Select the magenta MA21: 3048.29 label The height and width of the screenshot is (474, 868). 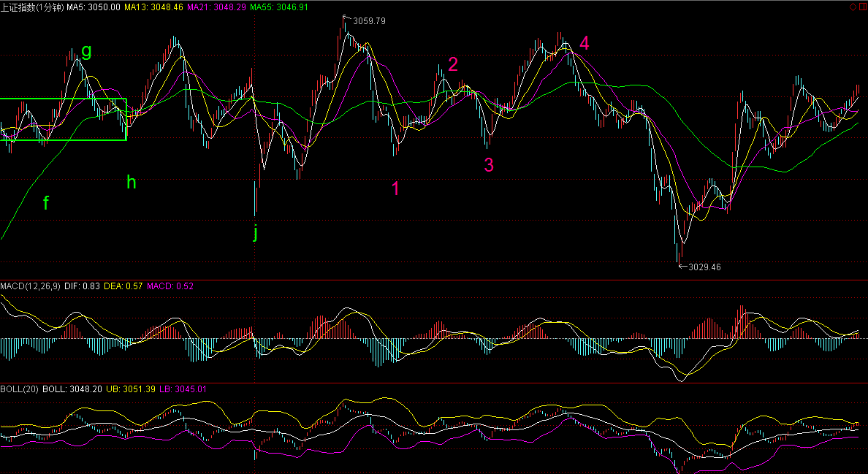click(x=216, y=7)
